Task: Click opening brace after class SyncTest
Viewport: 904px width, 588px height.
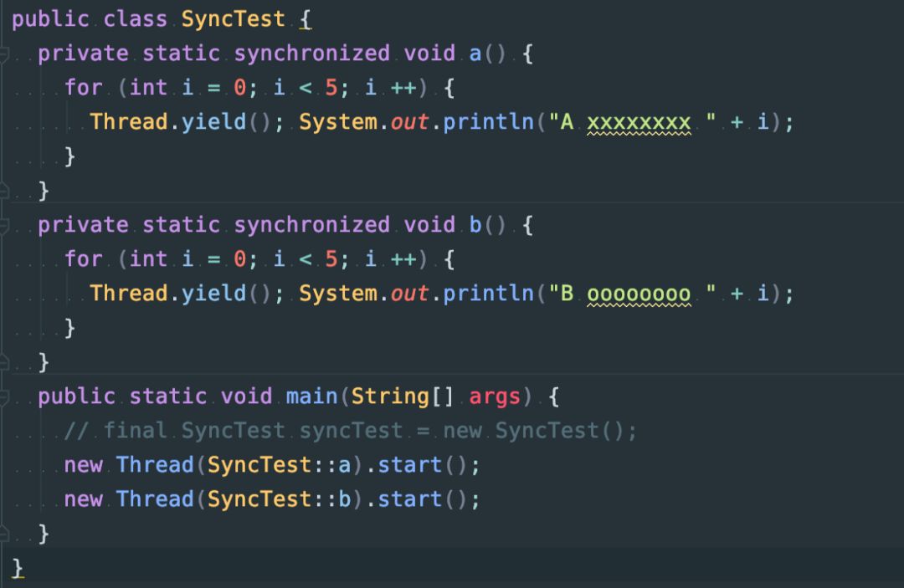Action: point(305,20)
